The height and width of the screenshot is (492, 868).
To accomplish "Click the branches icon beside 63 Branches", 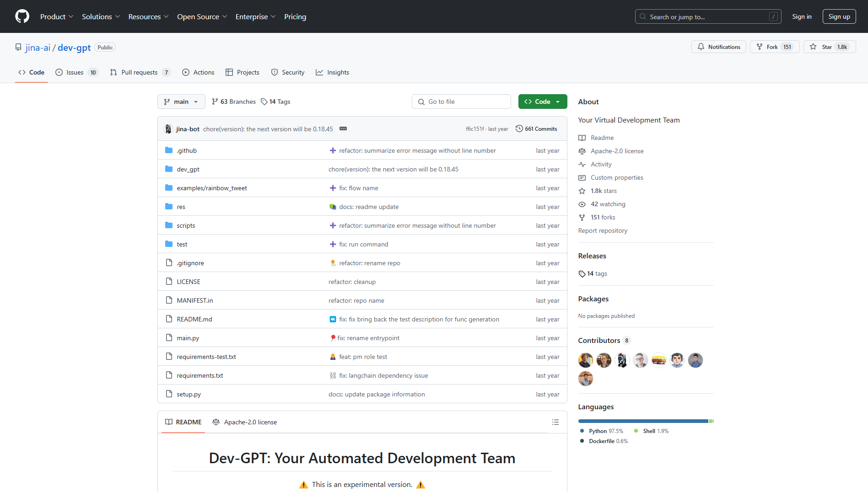I will 215,102.
